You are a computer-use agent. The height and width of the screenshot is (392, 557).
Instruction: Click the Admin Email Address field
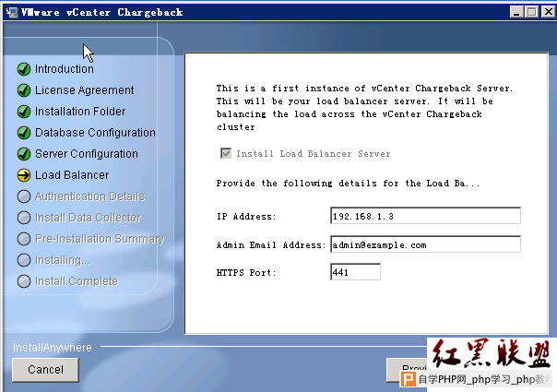click(425, 244)
